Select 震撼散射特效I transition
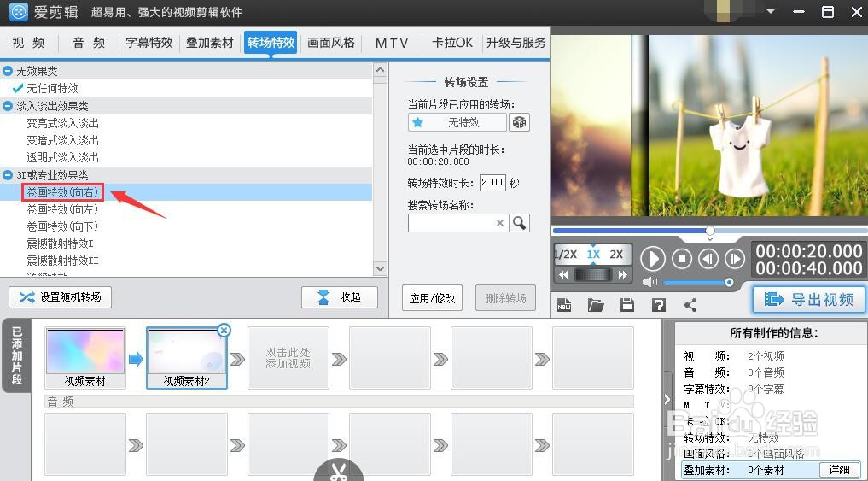 point(61,243)
